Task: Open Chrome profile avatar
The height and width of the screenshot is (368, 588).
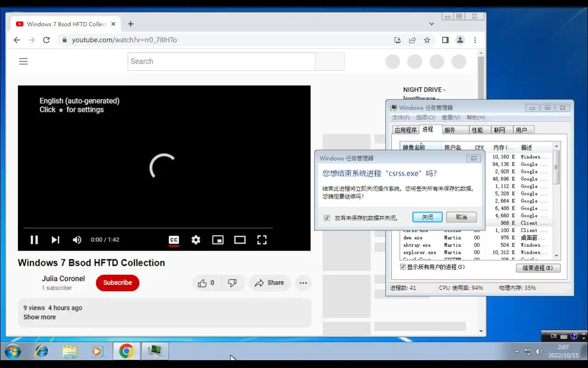Action: click(x=460, y=40)
